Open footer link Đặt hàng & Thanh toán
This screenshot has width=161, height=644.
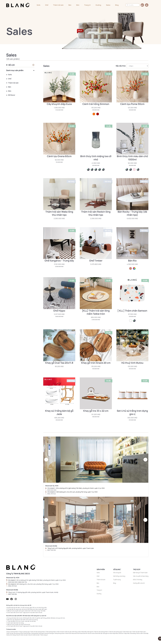[x=140, y=572]
